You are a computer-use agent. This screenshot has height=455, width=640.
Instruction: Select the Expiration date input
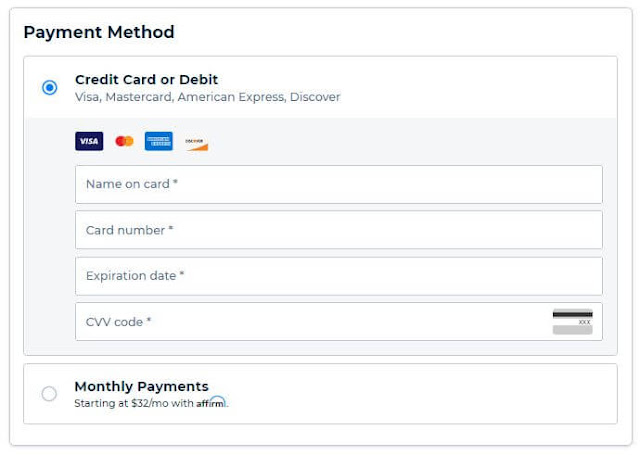[338, 276]
